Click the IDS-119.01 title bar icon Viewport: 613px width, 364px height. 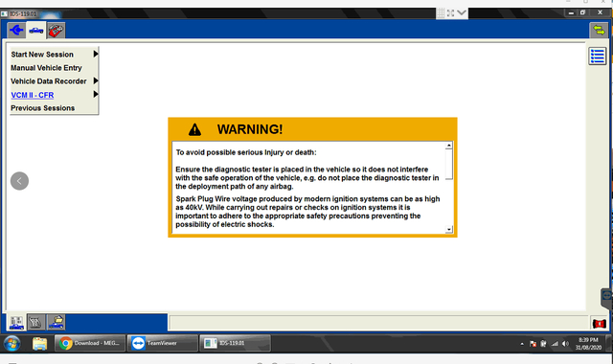[4, 13]
